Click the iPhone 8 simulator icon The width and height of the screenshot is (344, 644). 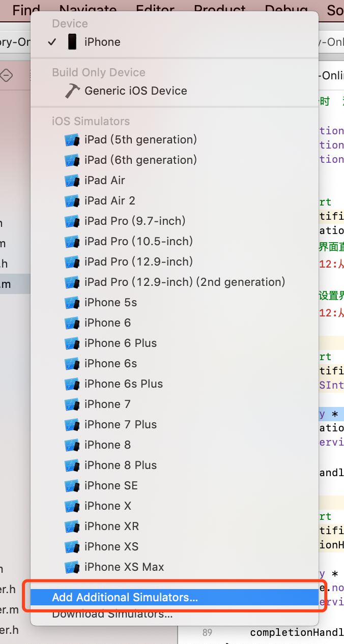[x=72, y=445]
